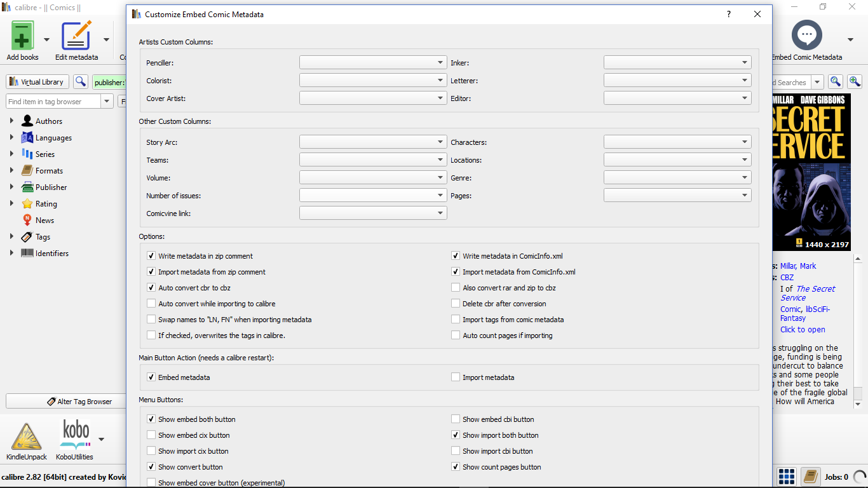Click the cover grid view icon
This screenshot has height=488, width=868.
click(787, 476)
